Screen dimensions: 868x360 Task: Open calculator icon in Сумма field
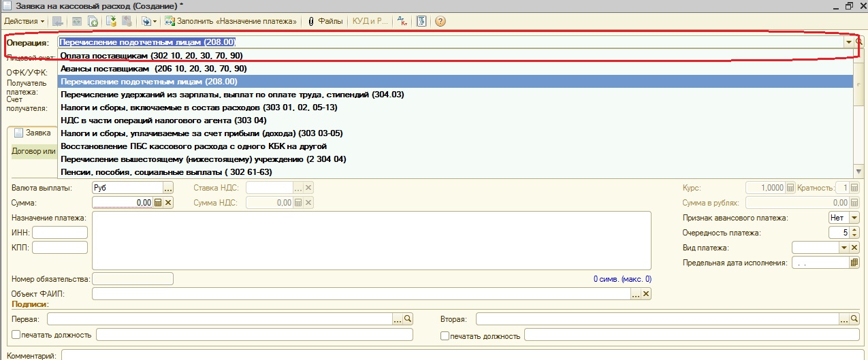(158, 202)
